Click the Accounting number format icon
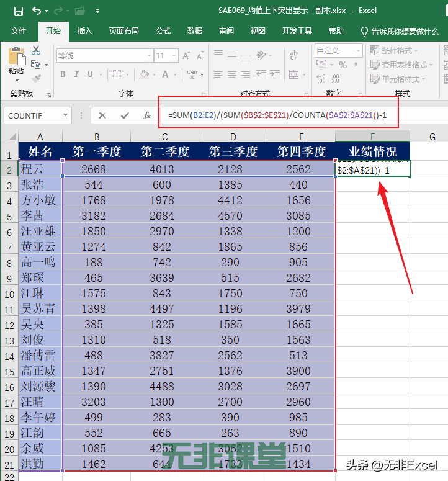The image size is (448, 481). [321, 65]
